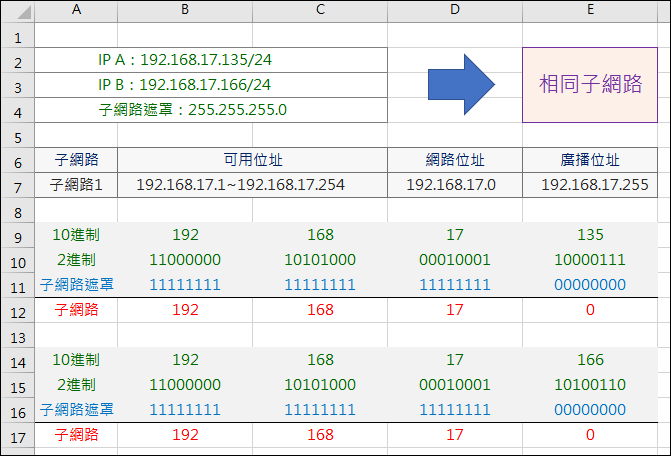Click the 192.168.17.0 network address cell
This screenshot has height=456, width=671.
pyautogui.click(x=455, y=185)
